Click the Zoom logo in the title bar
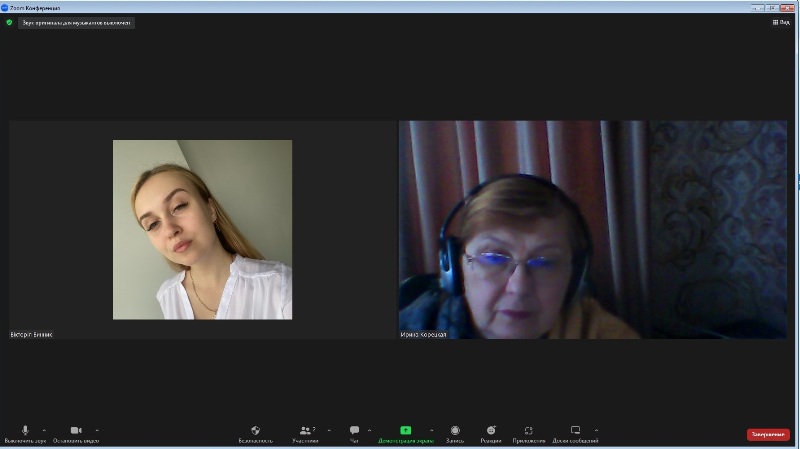800x449 pixels. (x=5, y=8)
